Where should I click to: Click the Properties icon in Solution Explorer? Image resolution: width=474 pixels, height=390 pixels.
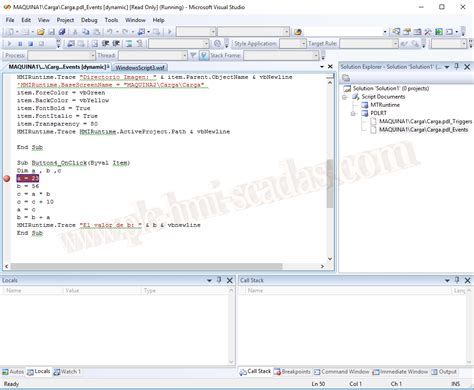[x=346, y=78]
